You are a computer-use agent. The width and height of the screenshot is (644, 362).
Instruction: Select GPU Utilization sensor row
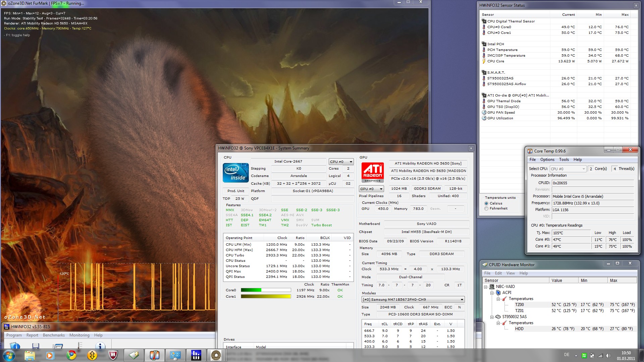tap(555, 118)
